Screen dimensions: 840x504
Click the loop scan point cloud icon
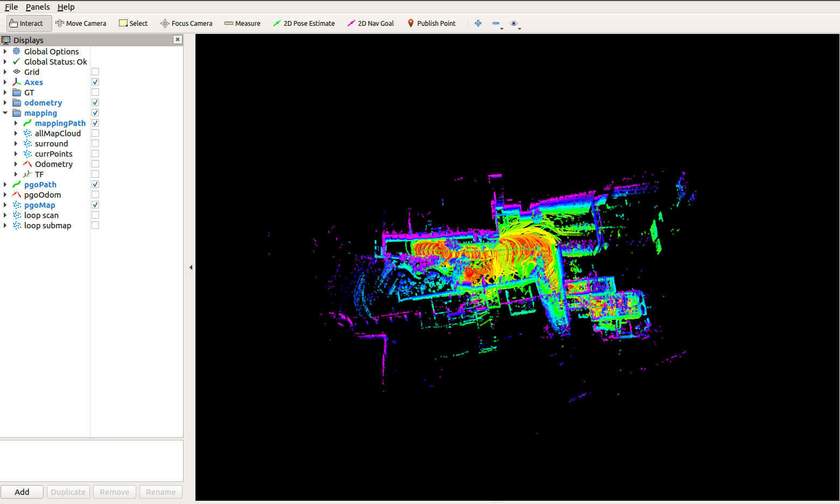[17, 215]
